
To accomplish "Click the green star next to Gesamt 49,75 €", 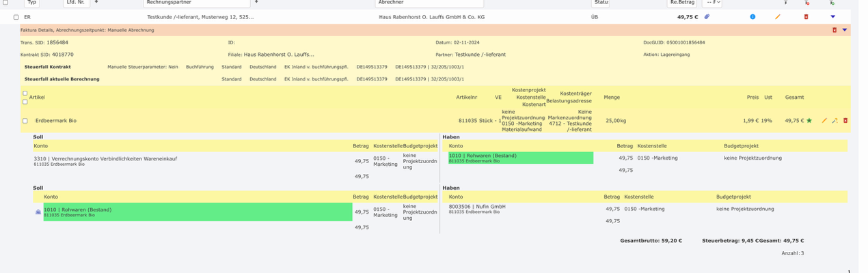I will pyautogui.click(x=809, y=121).
